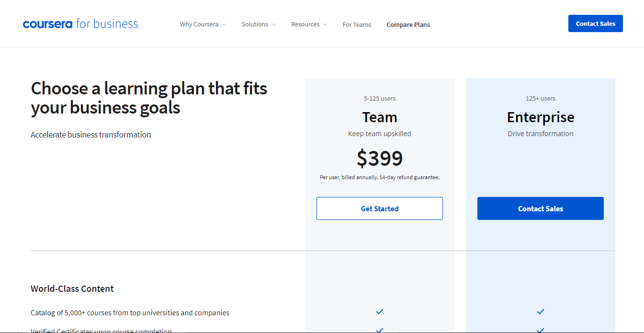The height and width of the screenshot is (333, 644).
Task: Click the Enterprise checkmark for Verified Certificates
Action: coord(541,330)
